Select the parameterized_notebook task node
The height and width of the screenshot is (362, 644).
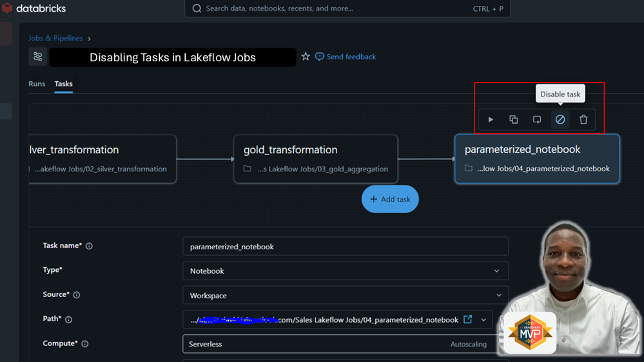pos(537,159)
